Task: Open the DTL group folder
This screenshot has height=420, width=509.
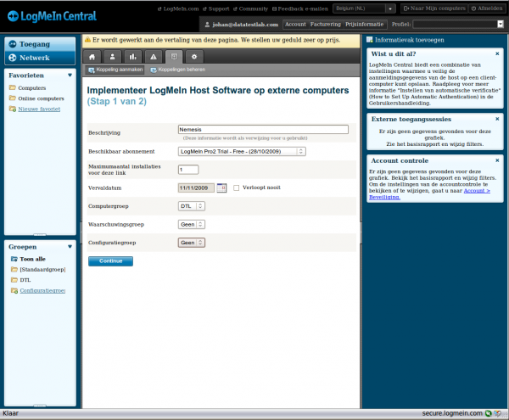Action: (x=21, y=280)
